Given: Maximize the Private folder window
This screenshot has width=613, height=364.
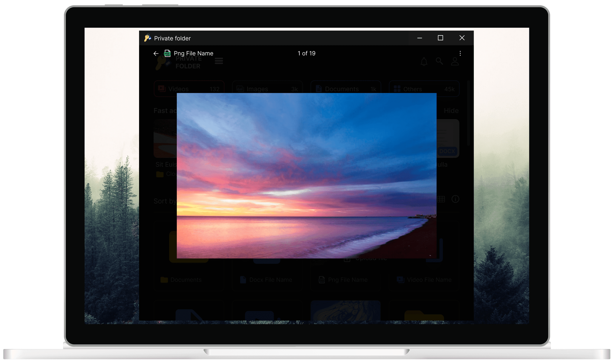Looking at the screenshot, I should pos(440,38).
